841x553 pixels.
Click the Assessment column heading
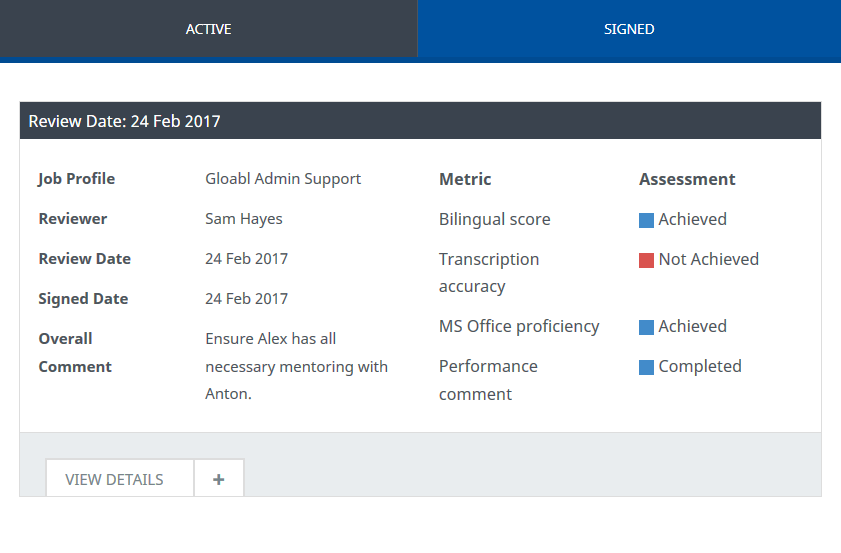pos(687,179)
